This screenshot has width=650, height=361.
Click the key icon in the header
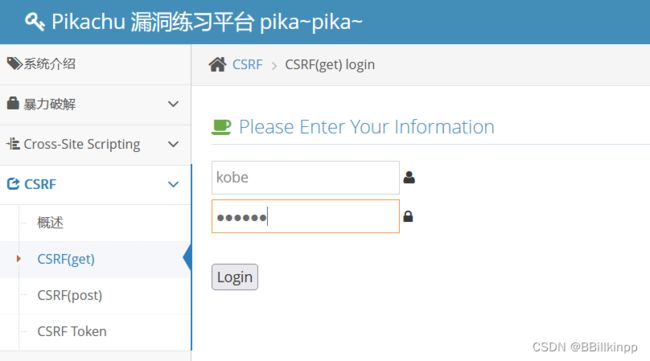pos(34,22)
